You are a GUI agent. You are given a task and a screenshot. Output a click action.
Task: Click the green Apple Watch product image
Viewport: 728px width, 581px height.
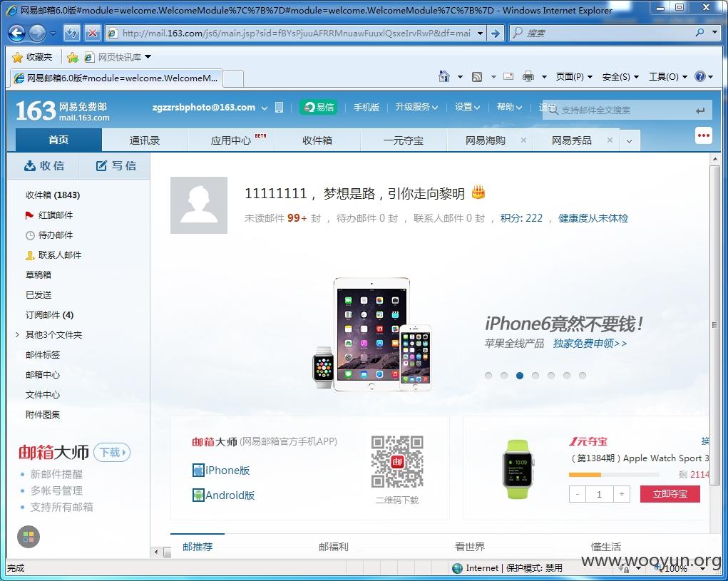[518, 469]
